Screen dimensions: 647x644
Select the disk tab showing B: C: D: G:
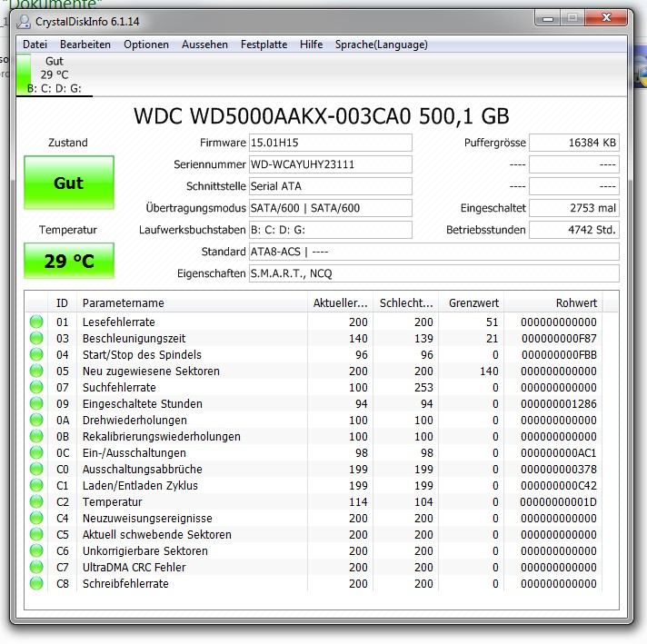(x=54, y=75)
